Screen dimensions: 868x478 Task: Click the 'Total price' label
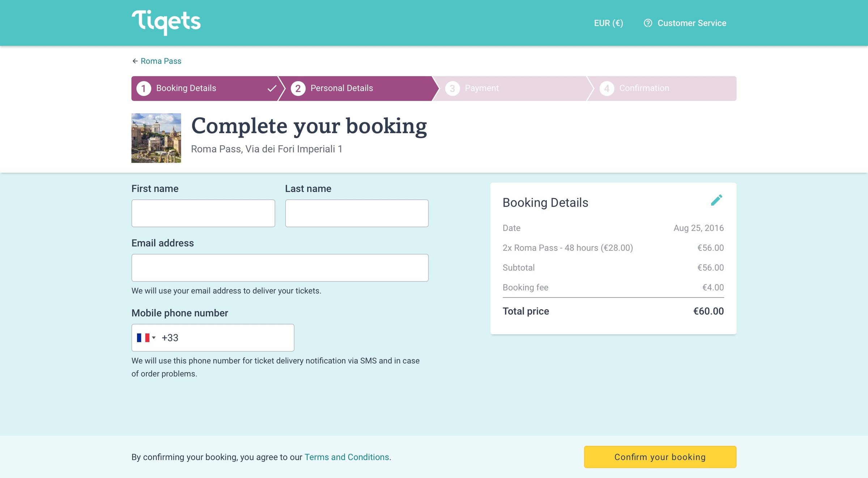tap(526, 311)
